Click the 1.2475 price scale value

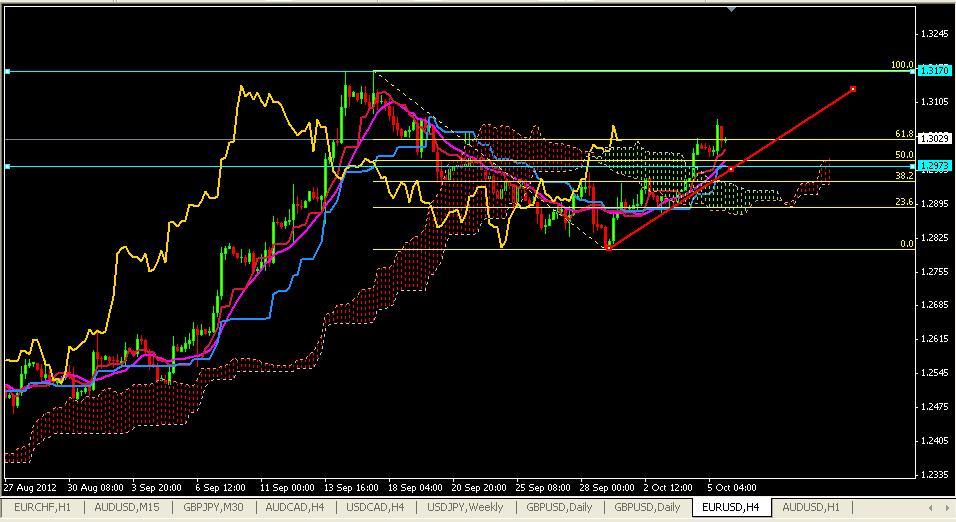pyautogui.click(x=935, y=407)
